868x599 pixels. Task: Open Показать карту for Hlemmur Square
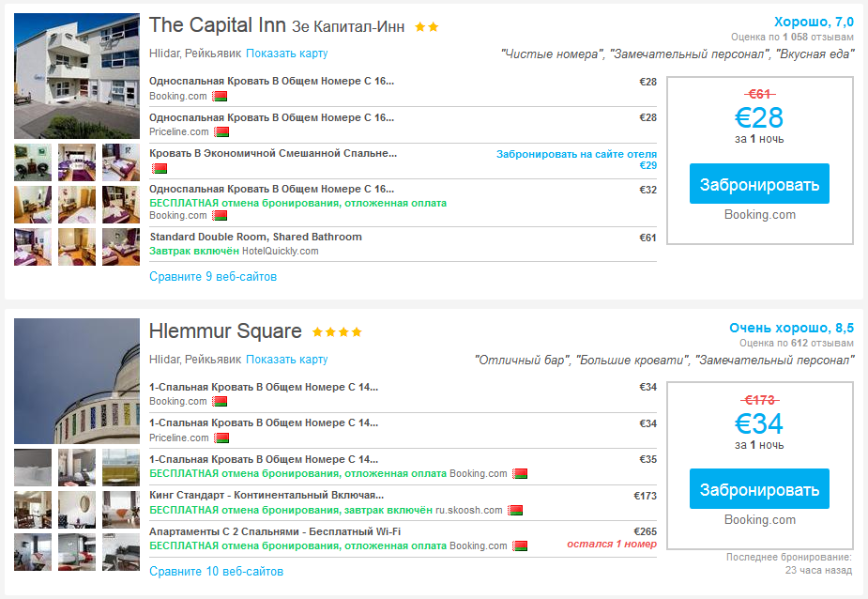287,359
